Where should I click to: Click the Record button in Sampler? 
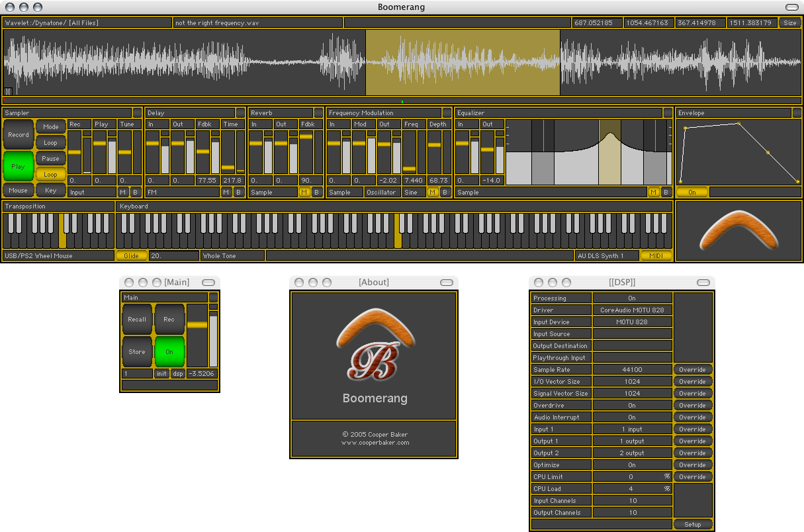pyautogui.click(x=19, y=135)
